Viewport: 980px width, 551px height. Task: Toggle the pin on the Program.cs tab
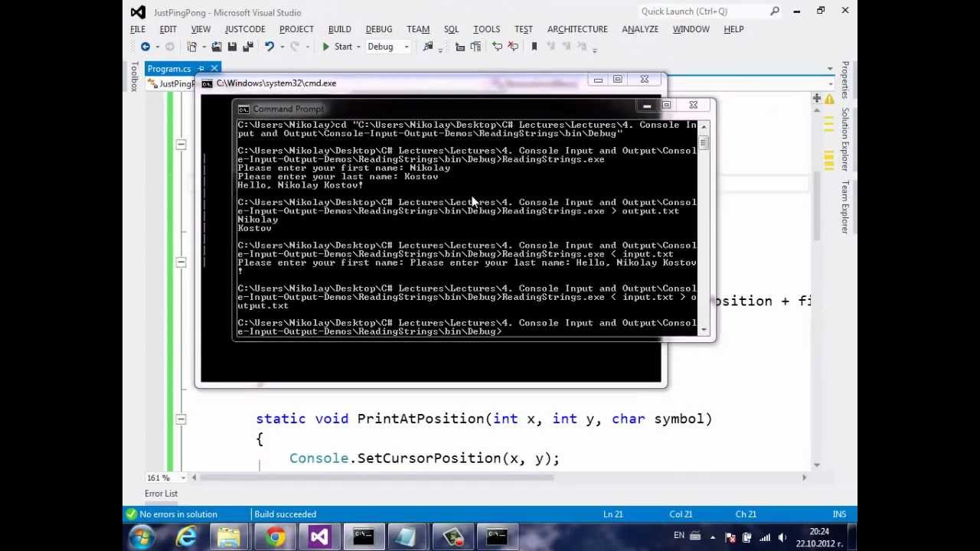click(201, 69)
